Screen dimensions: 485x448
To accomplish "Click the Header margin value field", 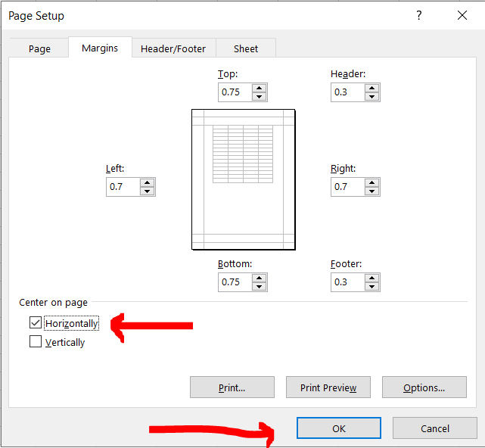I will pyautogui.click(x=347, y=92).
